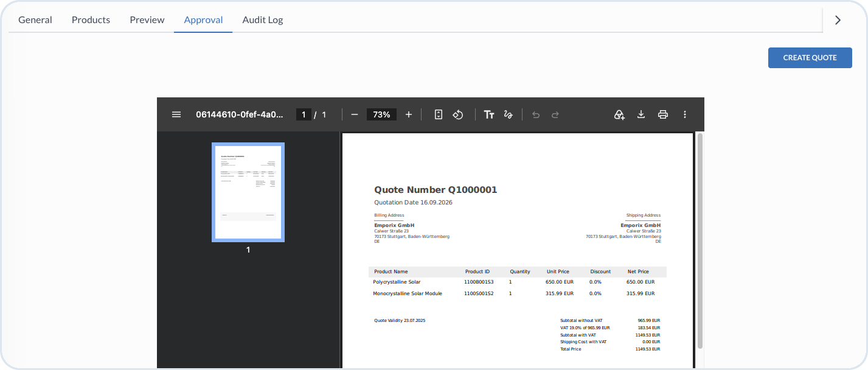Screen dimensions: 868x370
Task: Click the heading 'Quote Number Q1000001'
Action: pos(436,190)
